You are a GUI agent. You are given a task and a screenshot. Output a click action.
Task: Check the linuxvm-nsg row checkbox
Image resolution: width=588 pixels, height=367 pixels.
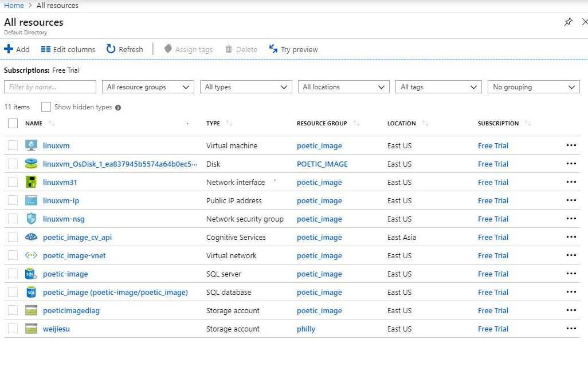(13, 219)
